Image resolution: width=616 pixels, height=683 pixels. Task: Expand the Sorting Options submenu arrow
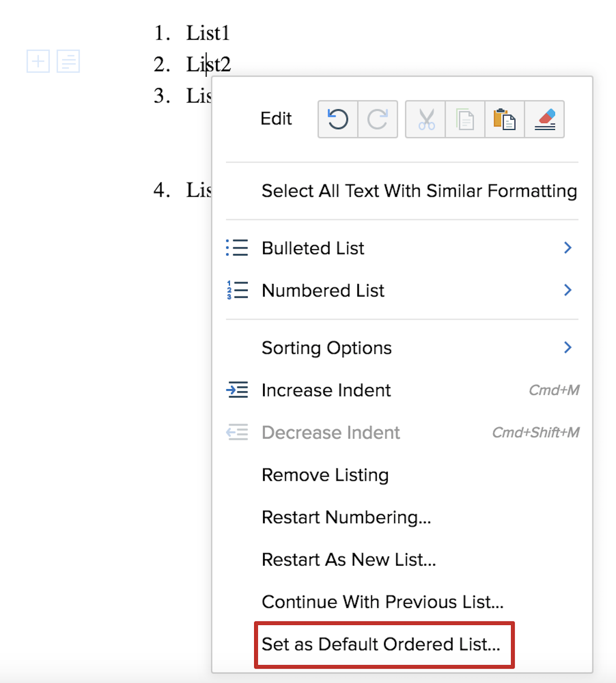[568, 347]
